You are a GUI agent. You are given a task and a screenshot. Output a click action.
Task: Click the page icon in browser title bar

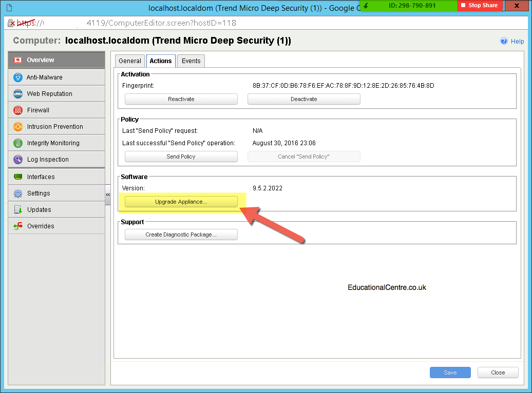9,8
